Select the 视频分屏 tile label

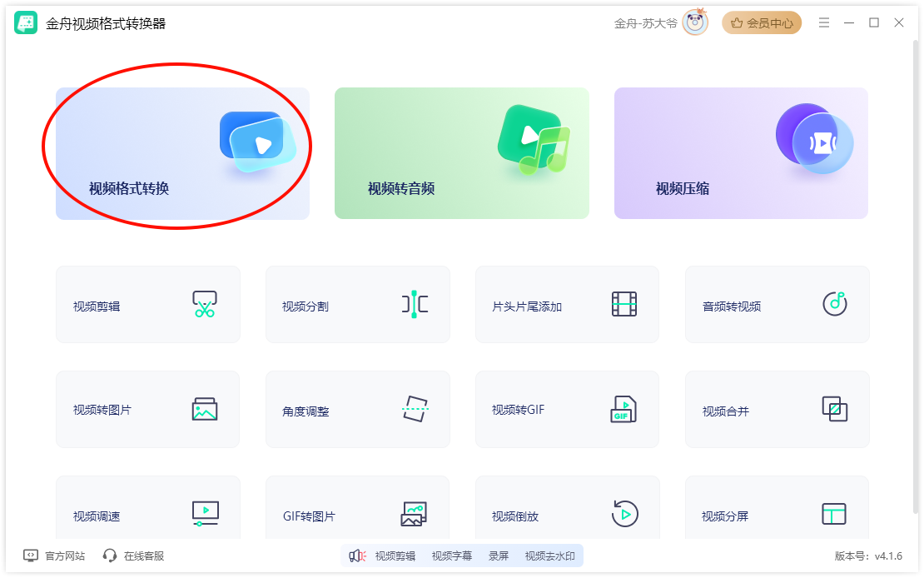click(725, 516)
